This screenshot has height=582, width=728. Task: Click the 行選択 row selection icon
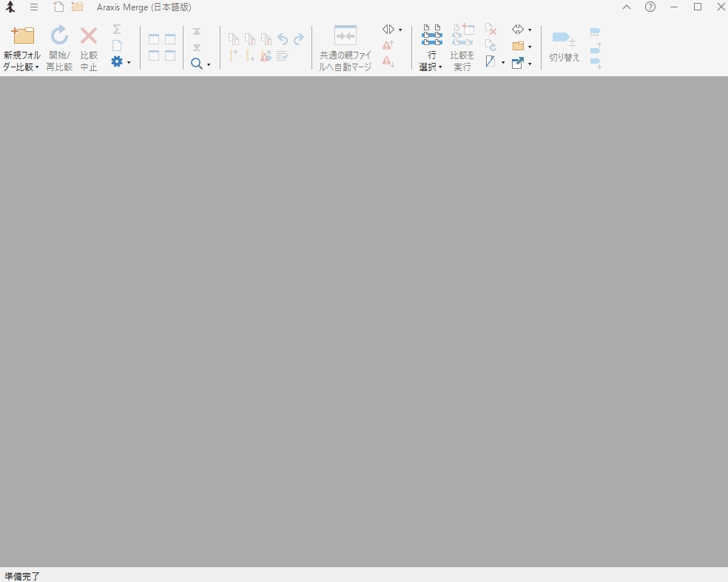pos(431,35)
